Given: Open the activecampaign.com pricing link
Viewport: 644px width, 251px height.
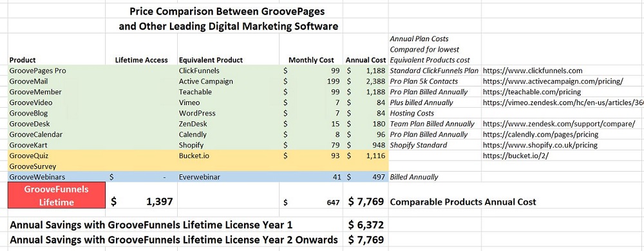Looking at the screenshot, I should coord(553,81).
